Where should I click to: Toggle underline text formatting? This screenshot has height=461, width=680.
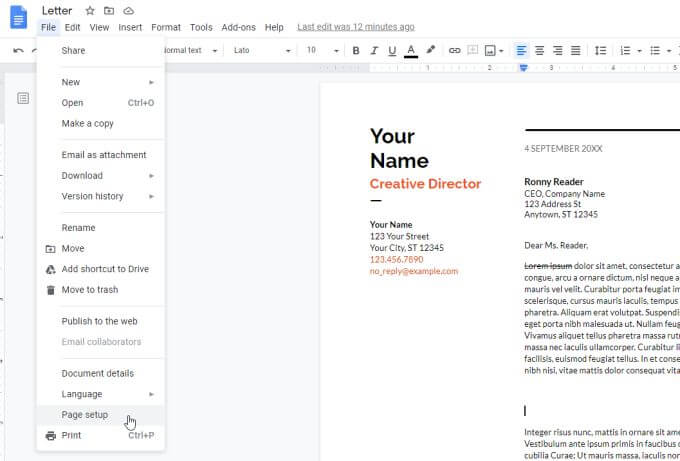click(x=391, y=50)
